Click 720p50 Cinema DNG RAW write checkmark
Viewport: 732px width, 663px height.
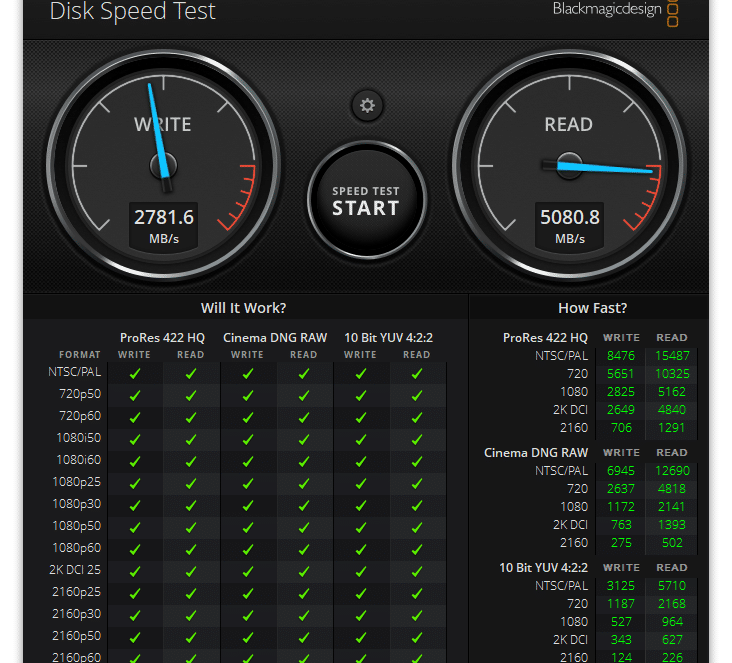[248, 395]
